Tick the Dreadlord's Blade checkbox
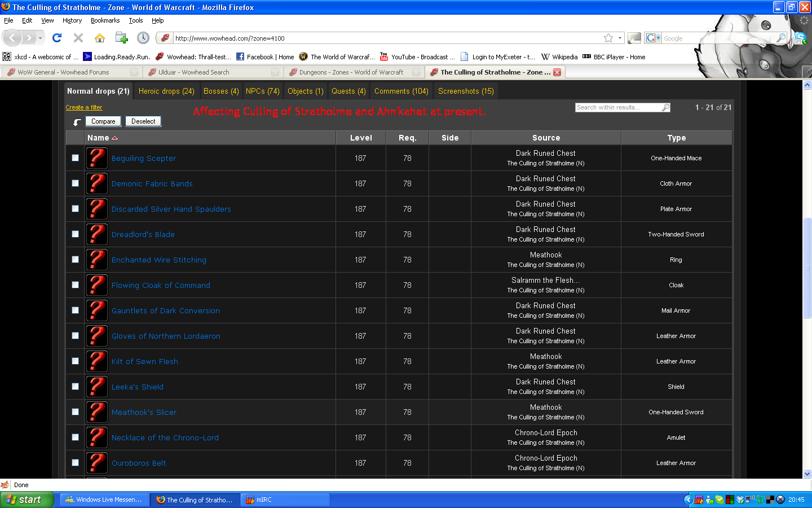The width and height of the screenshot is (812, 508). click(x=76, y=234)
